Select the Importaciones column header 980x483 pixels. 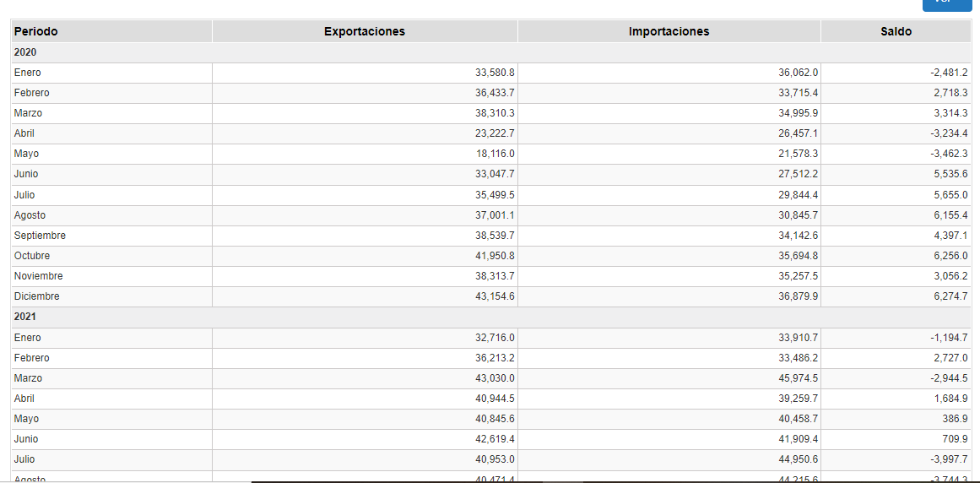(669, 31)
